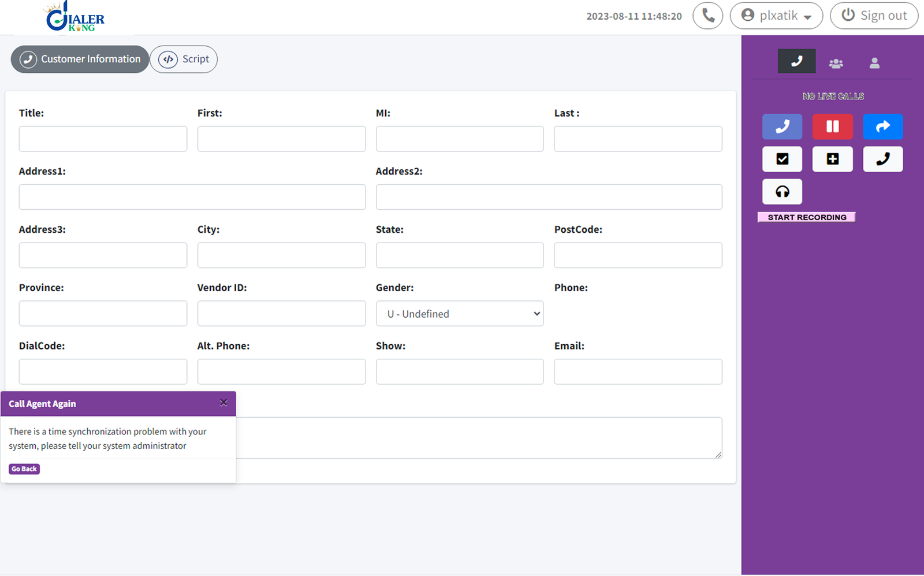Screen dimensions: 924x576
Task: Focus the Address1 input field
Action: point(192,197)
